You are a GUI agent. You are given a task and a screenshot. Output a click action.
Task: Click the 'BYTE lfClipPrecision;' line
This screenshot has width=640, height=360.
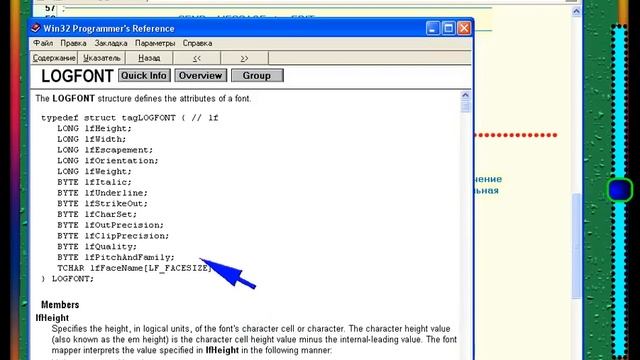pos(113,236)
